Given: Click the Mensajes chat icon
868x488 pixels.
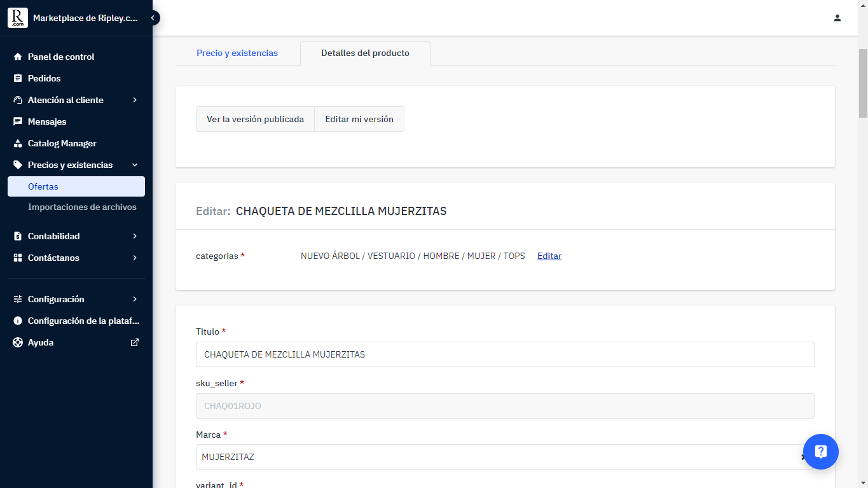Looking at the screenshot, I should pyautogui.click(x=18, y=122).
